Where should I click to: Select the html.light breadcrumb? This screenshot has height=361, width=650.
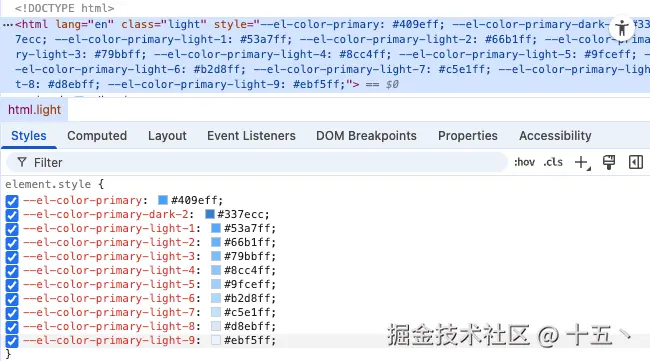point(34,110)
